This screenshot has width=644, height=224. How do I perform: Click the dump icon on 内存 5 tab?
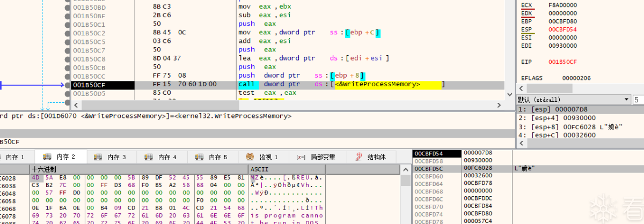tap(200, 157)
